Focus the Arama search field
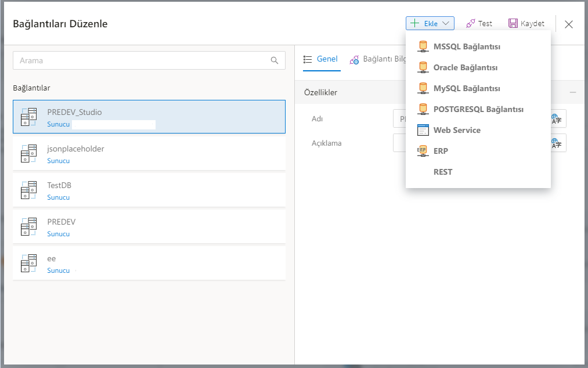The width and height of the screenshot is (588, 368). pyautogui.click(x=142, y=60)
